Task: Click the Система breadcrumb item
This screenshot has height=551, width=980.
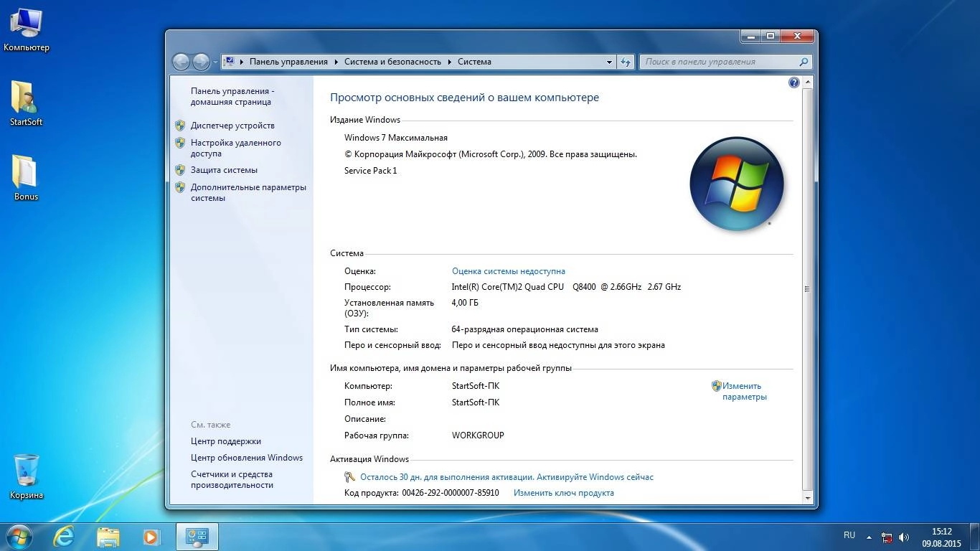Action: tap(474, 62)
